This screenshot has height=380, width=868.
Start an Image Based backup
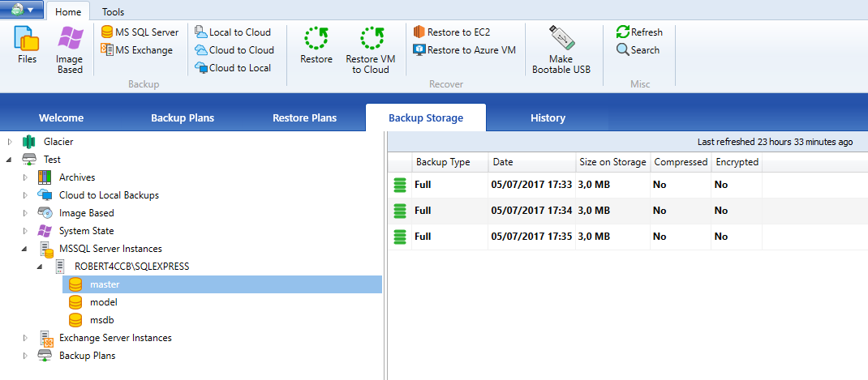[x=70, y=50]
